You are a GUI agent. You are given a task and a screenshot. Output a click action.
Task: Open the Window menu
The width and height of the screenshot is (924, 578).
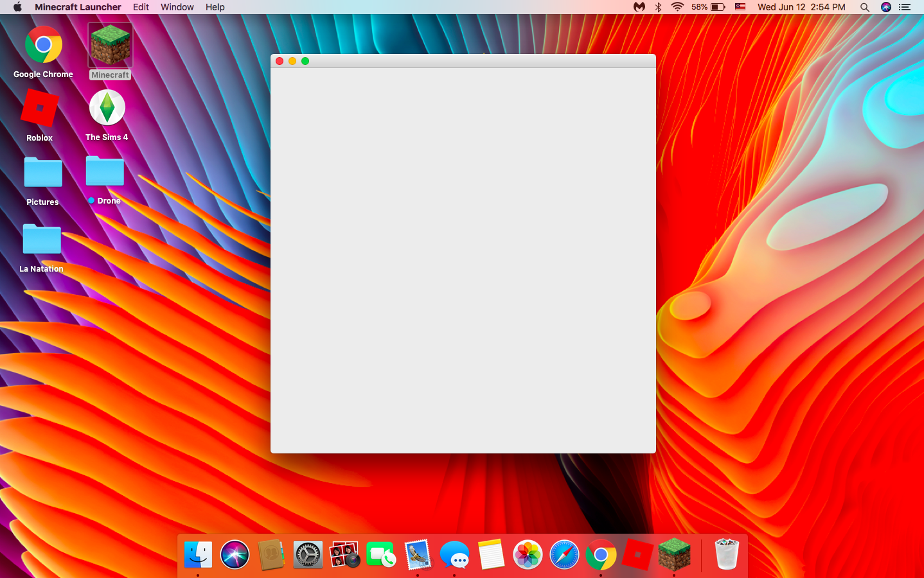[x=177, y=7]
